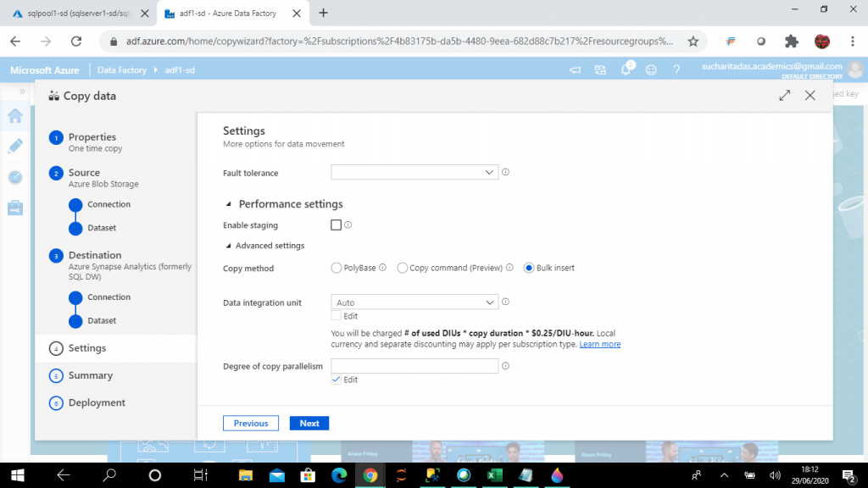Open Destination Dataset sub-step
Screen dimensions: 868x488
tap(102, 320)
